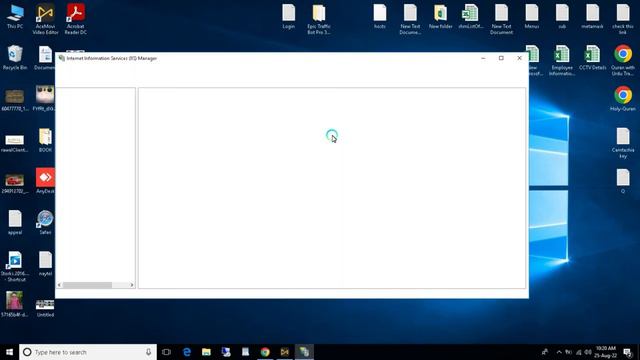Select the Q file on desktop
The image size is (640, 360).
(623, 181)
